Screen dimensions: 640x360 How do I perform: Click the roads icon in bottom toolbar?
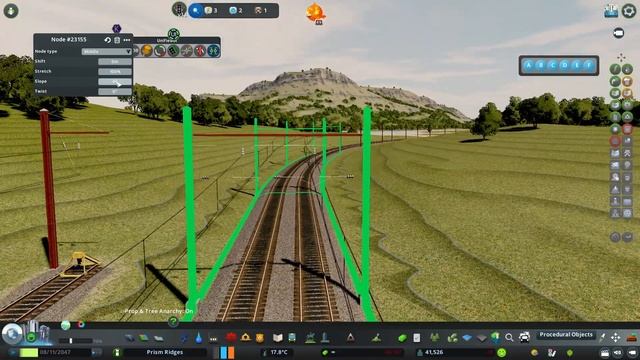point(129,338)
